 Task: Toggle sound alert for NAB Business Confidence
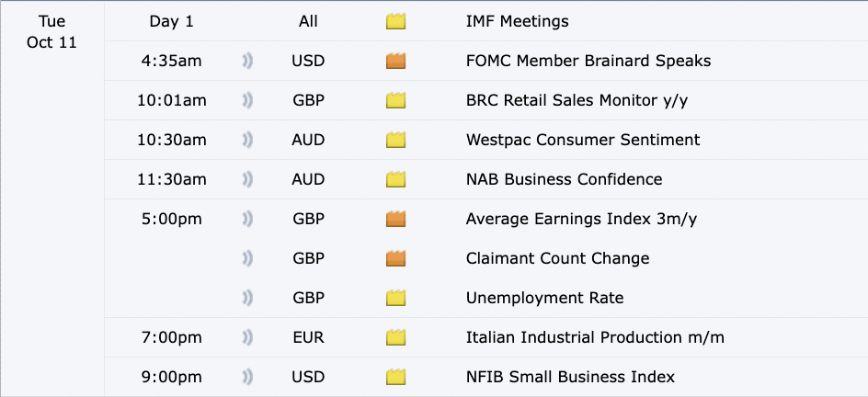247,180
